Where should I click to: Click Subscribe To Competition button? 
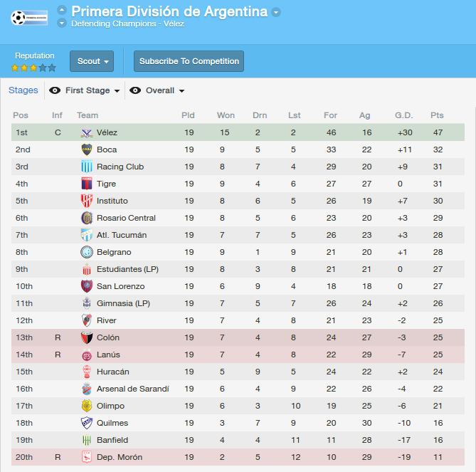pos(189,61)
